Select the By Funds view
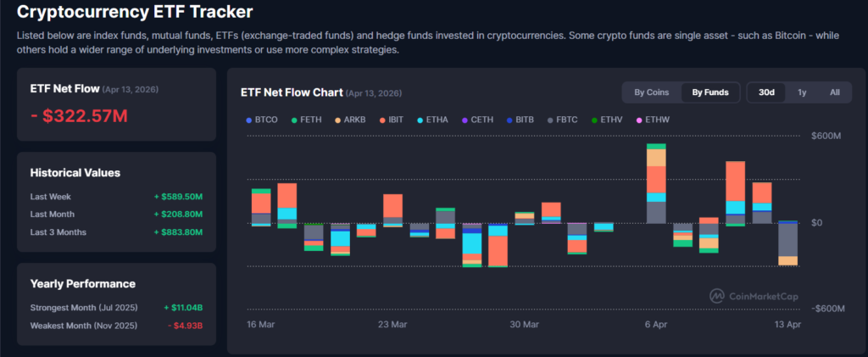The width and height of the screenshot is (868, 357). click(710, 92)
